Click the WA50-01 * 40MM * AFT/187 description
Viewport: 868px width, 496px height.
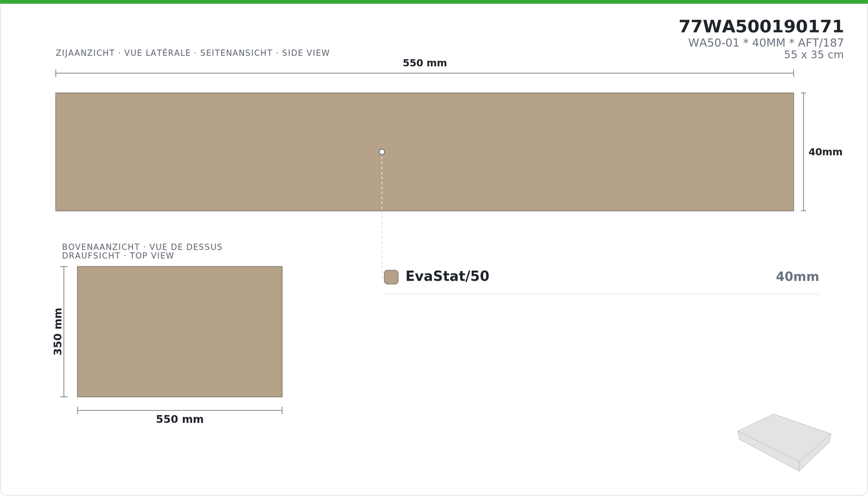(765, 43)
